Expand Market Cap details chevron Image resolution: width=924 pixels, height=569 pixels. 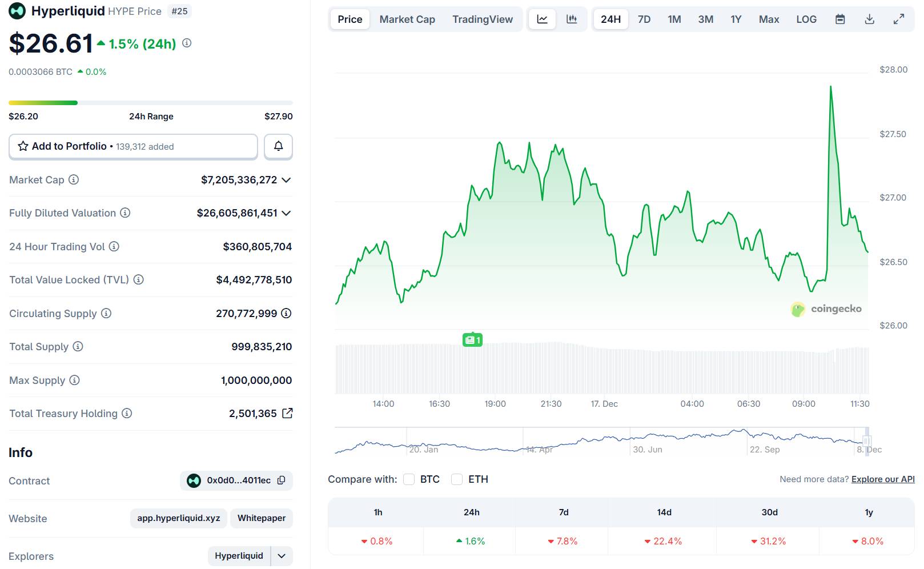(x=287, y=180)
